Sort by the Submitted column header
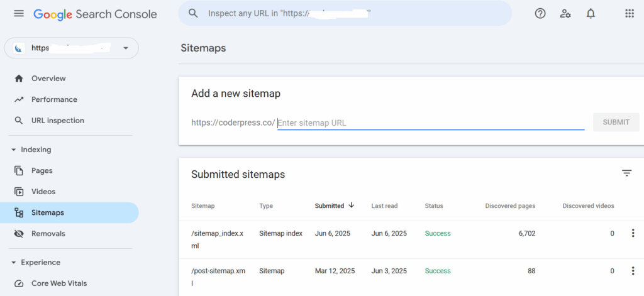644x296 pixels. (x=330, y=206)
